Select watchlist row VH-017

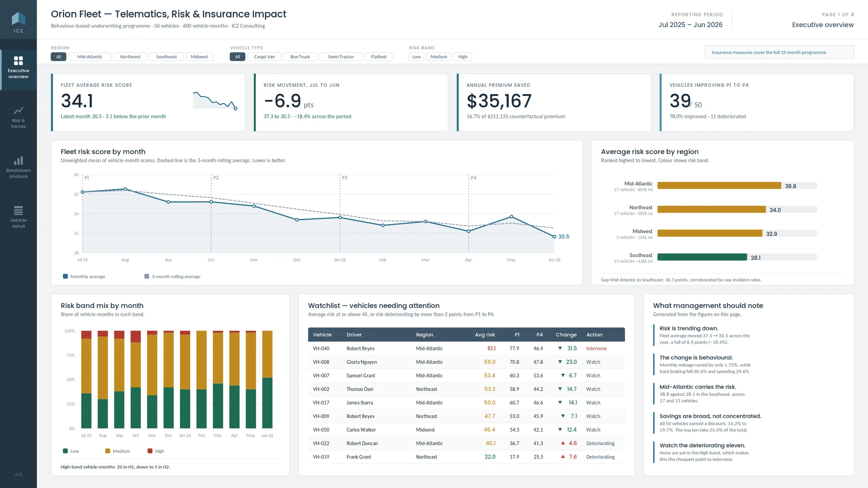466,403
